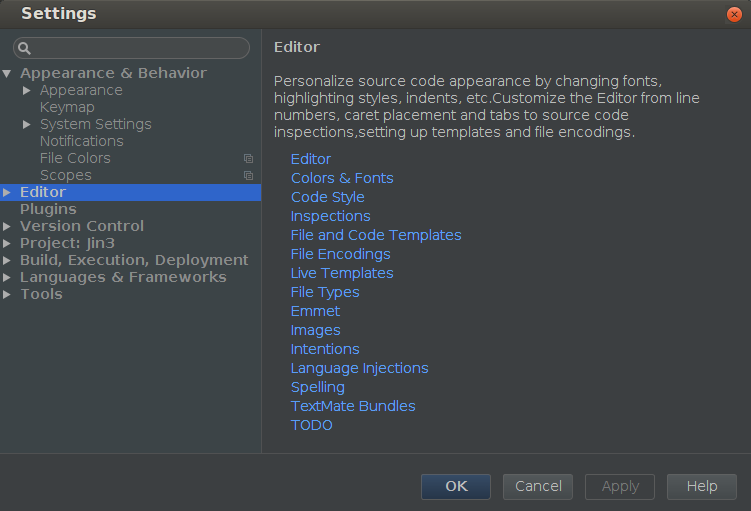
Task: Collapse the Appearance & Behavior section
Action: 7,73
